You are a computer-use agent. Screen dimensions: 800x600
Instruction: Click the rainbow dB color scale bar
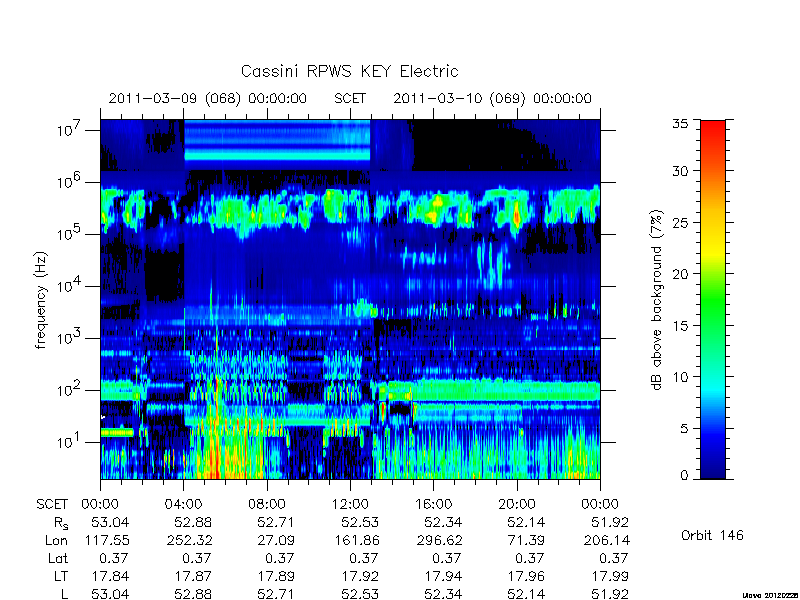click(x=713, y=299)
